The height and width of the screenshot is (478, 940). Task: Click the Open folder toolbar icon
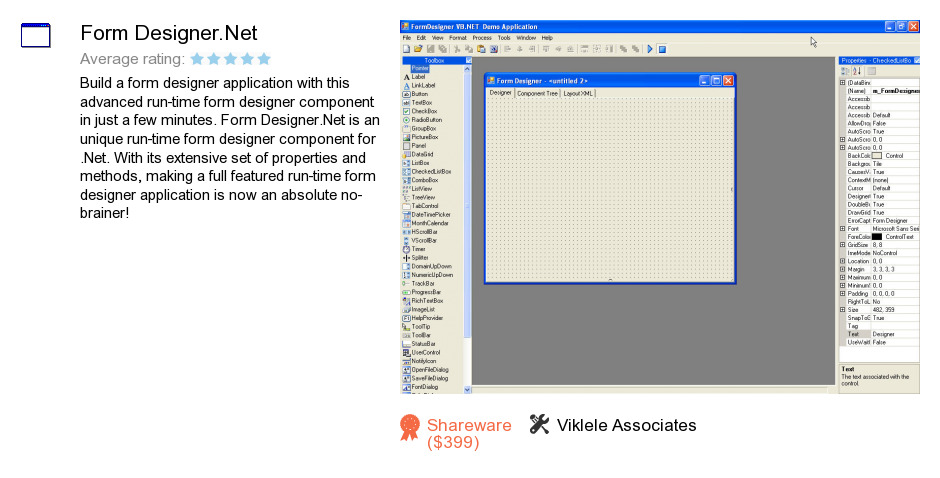point(418,49)
